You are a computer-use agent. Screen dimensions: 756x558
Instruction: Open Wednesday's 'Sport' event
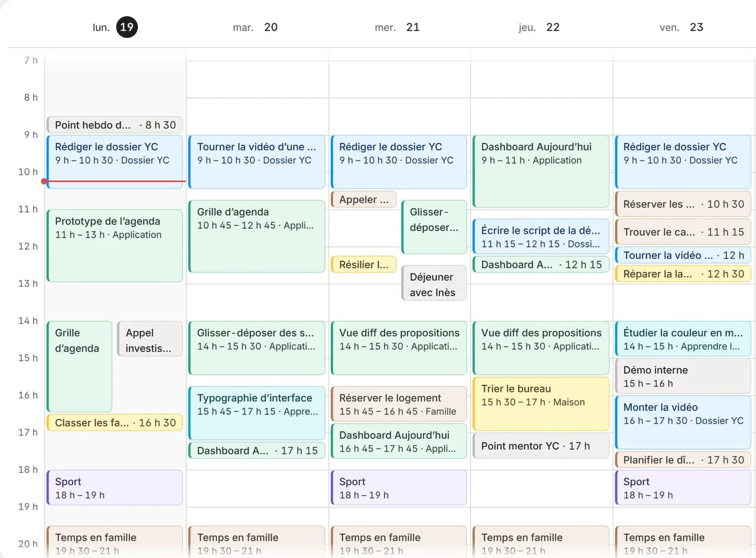(x=399, y=488)
